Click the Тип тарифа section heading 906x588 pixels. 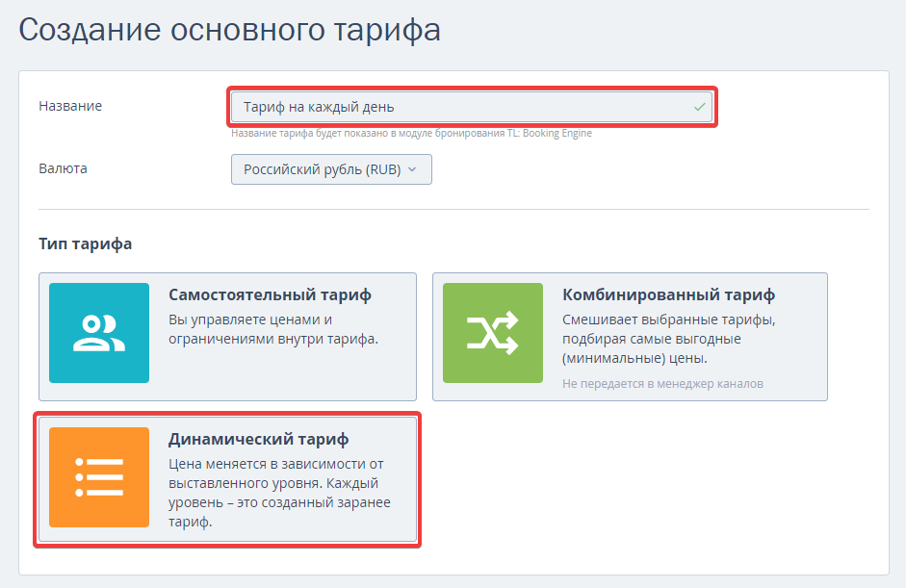(x=86, y=243)
